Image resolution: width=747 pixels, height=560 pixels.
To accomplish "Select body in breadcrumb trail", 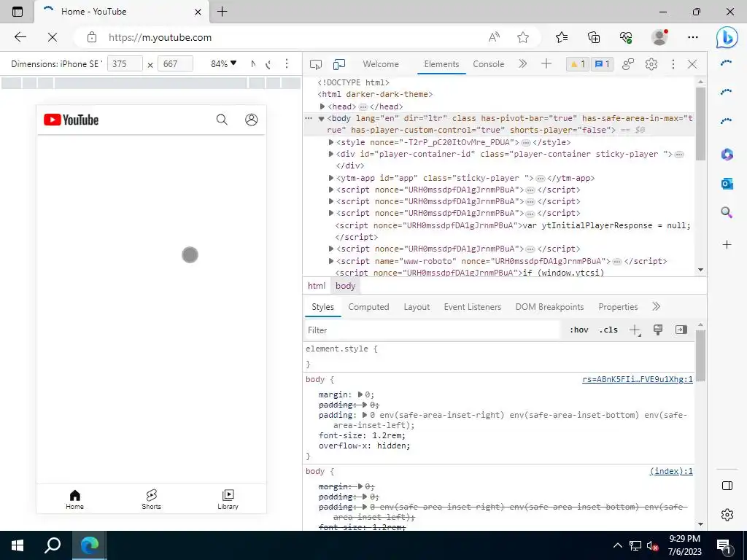I will pyautogui.click(x=345, y=286).
